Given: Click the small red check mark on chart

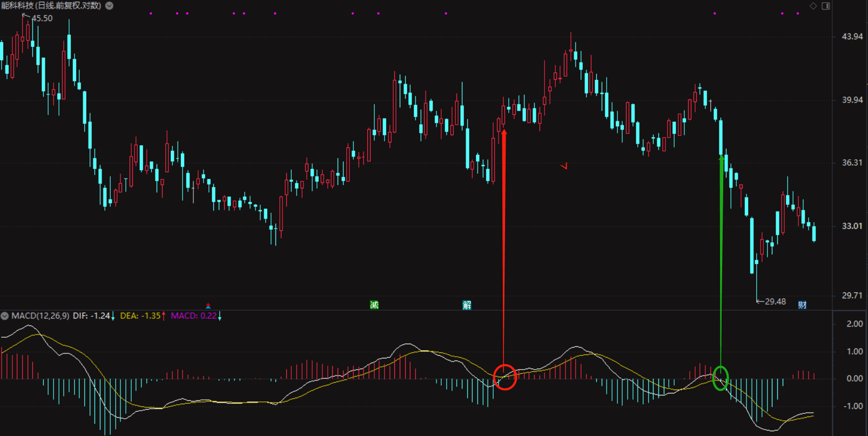Looking at the screenshot, I should 564,166.
